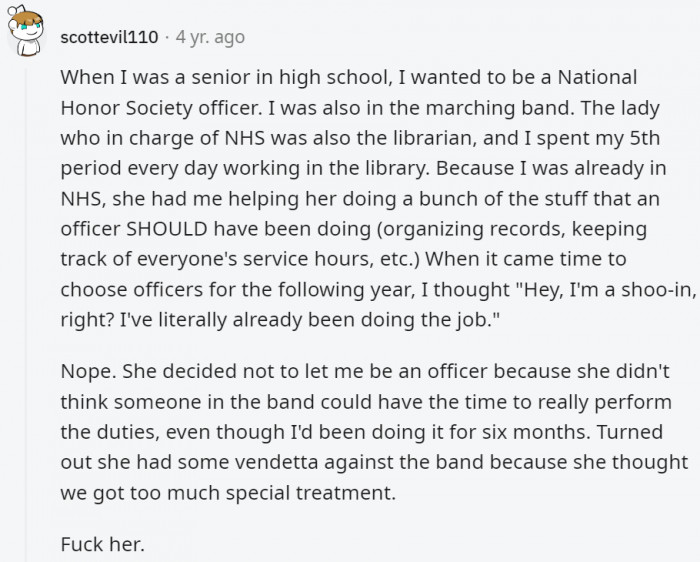Viewport: 700px width, 562px height.
Task: Open the scottevil110 username profile link
Action: [109, 37]
